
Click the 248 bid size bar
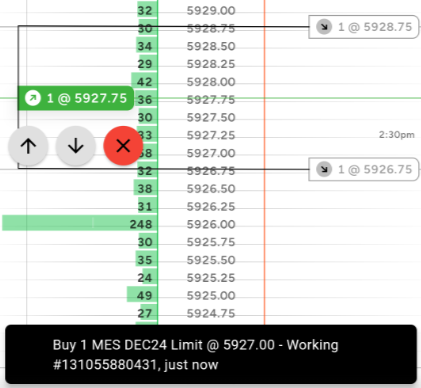pyautogui.click(x=80, y=223)
